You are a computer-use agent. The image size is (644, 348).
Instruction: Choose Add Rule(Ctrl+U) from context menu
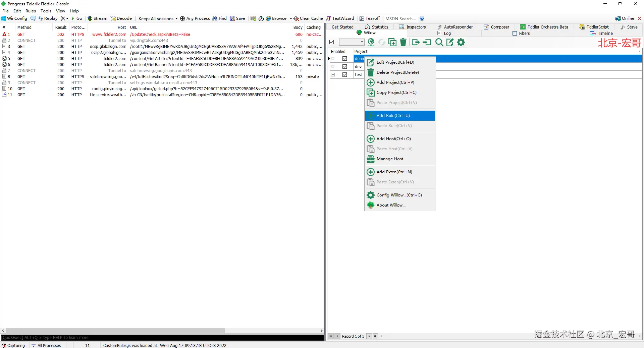point(400,116)
